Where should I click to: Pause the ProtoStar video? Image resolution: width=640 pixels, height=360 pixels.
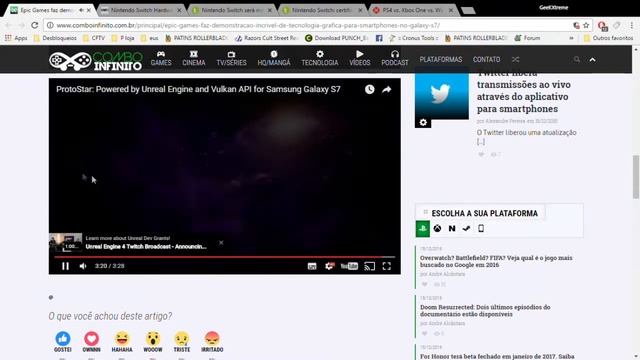[65, 266]
